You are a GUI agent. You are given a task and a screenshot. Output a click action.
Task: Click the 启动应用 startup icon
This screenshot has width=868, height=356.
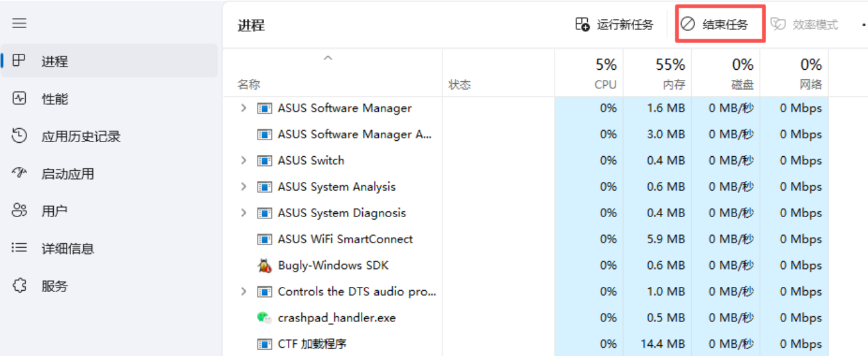19,173
